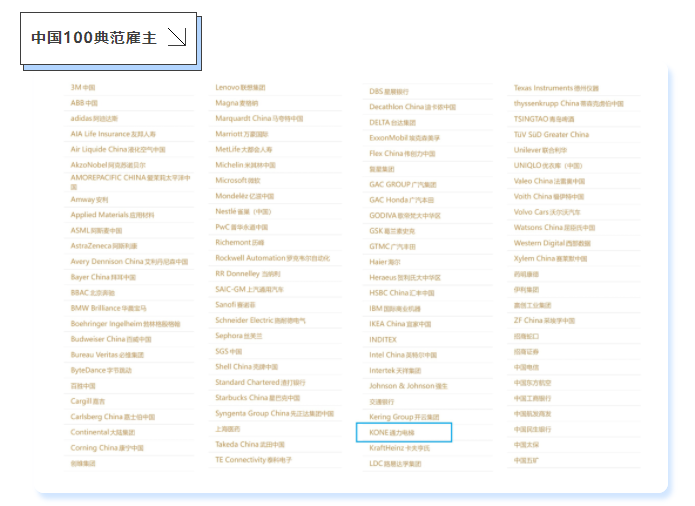695x506 pixels.
Task: Select Johnson & Johnson
Action: (408, 386)
